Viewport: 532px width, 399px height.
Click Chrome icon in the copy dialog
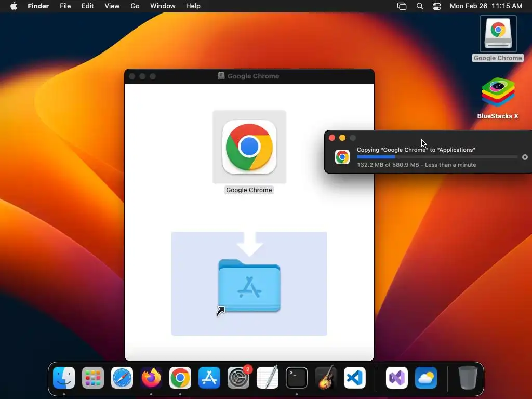342,157
